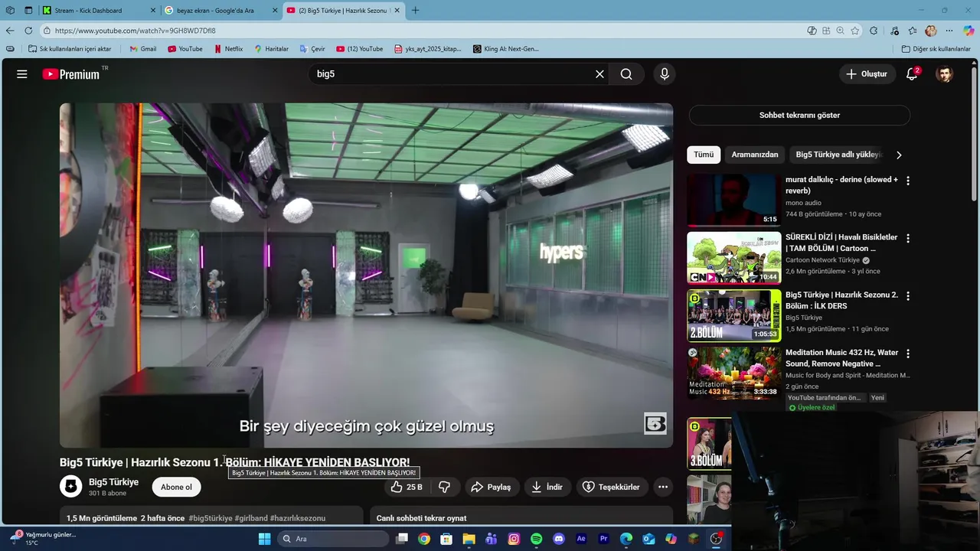The width and height of the screenshot is (980, 551).
Task: Click the YouTube Premium logo
Action: [71, 74]
